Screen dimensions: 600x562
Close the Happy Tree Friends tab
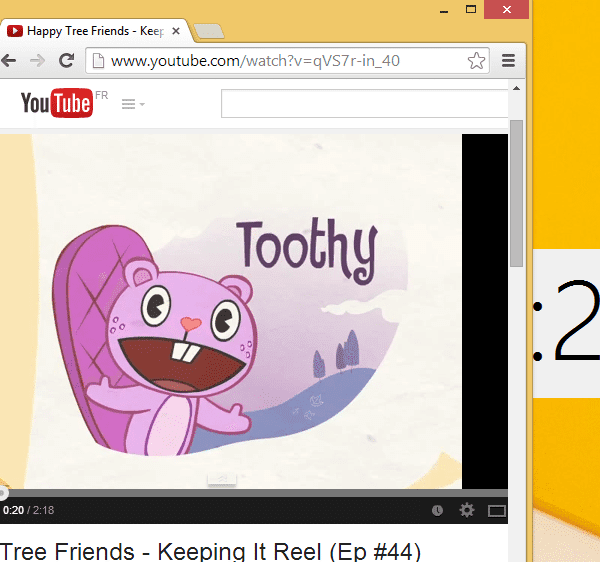[176, 31]
